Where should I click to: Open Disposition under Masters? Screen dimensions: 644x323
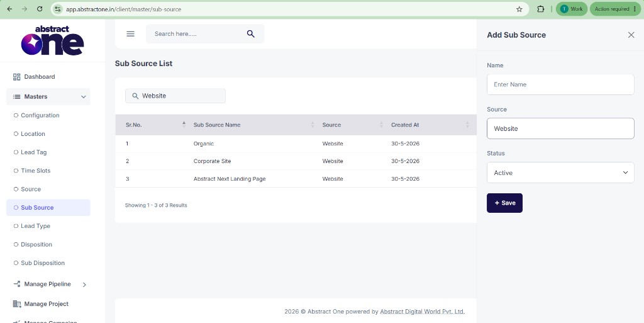[36, 244]
